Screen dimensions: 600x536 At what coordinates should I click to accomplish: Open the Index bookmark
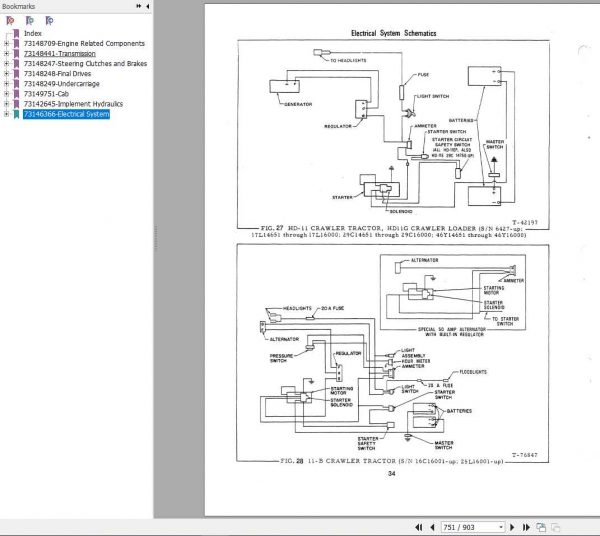tap(33, 33)
